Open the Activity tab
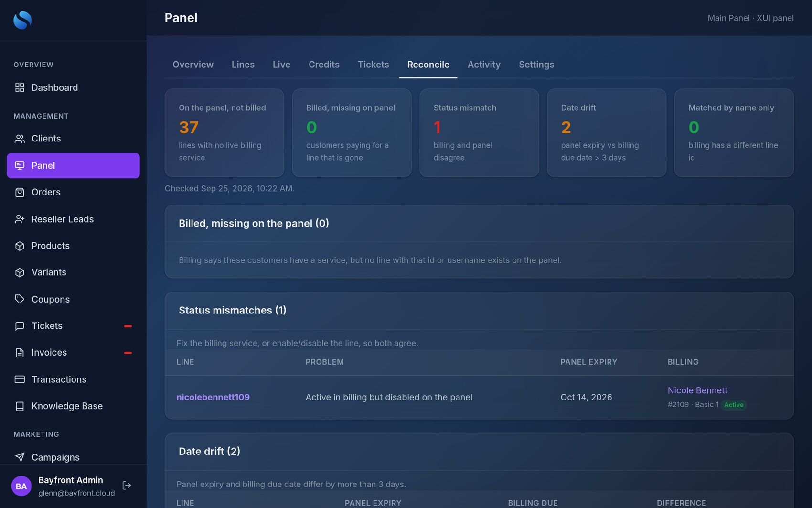Image resolution: width=812 pixels, height=508 pixels. (484, 65)
